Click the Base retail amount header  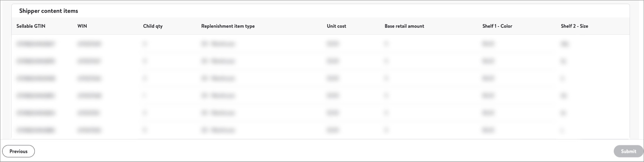coord(404,26)
